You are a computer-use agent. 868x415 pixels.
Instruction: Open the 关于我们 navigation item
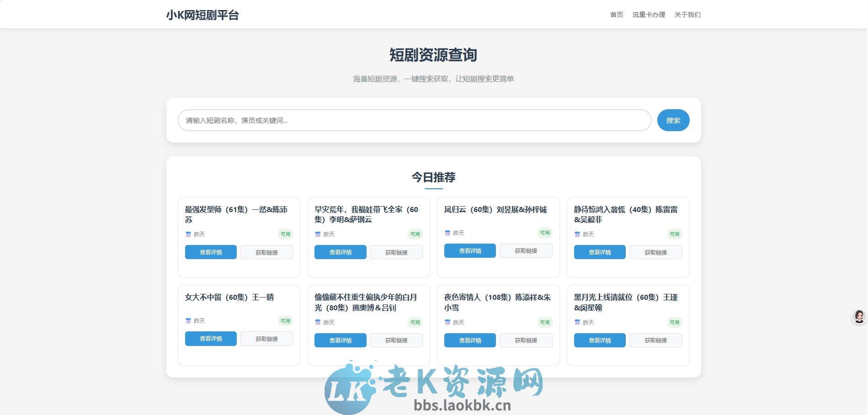click(687, 14)
